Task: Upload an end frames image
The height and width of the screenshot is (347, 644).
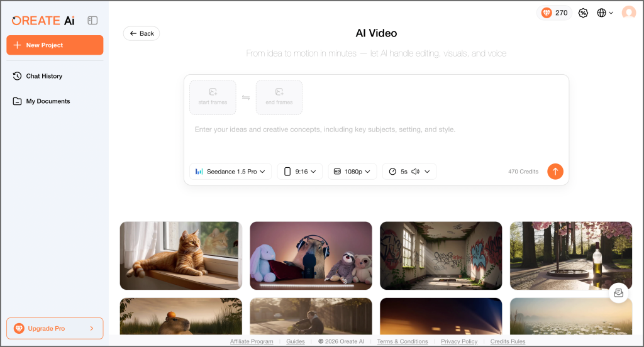Action: [279, 97]
